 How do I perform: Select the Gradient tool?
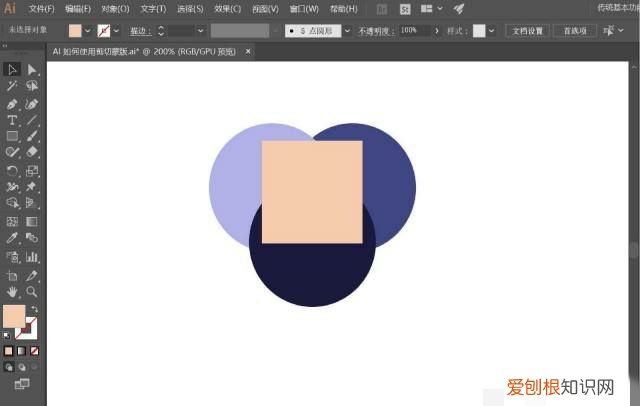(x=32, y=222)
